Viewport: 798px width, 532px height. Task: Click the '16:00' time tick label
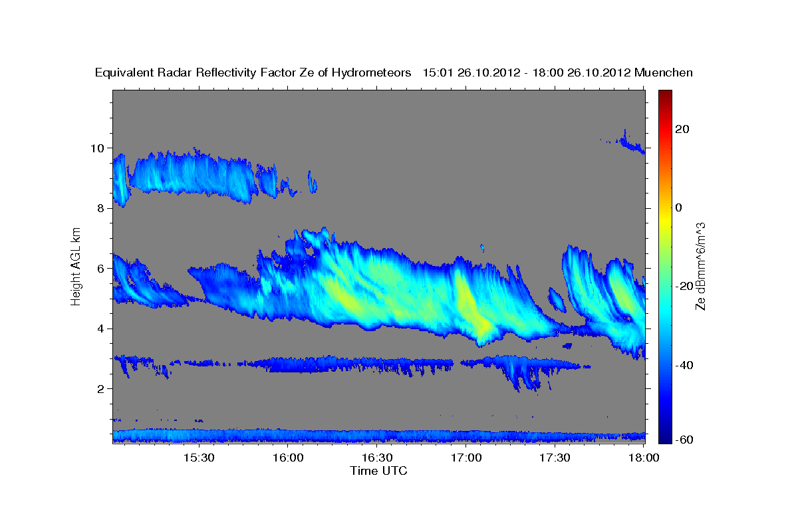coord(288,458)
